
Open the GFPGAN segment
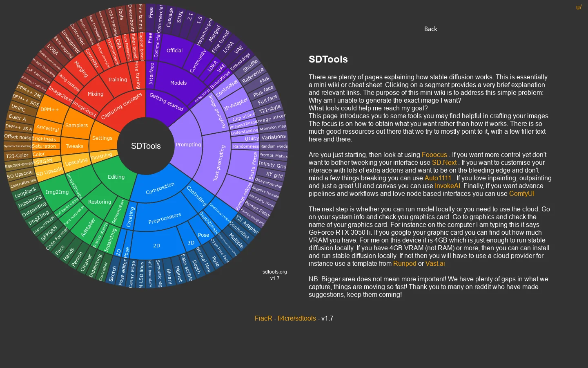click(x=49, y=233)
